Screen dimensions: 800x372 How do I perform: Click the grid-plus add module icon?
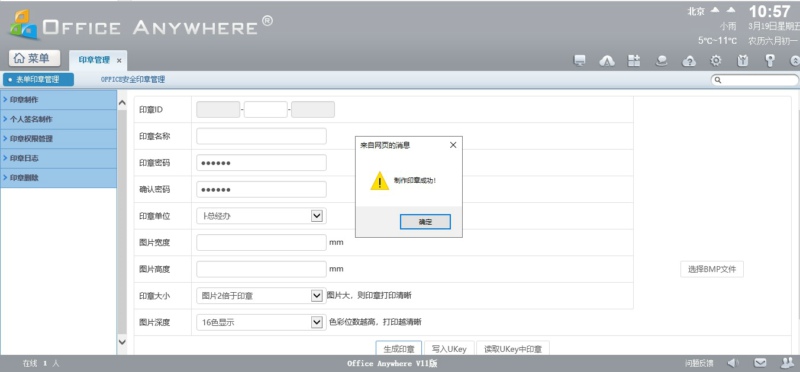pyautogui.click(x=634, y=61)
